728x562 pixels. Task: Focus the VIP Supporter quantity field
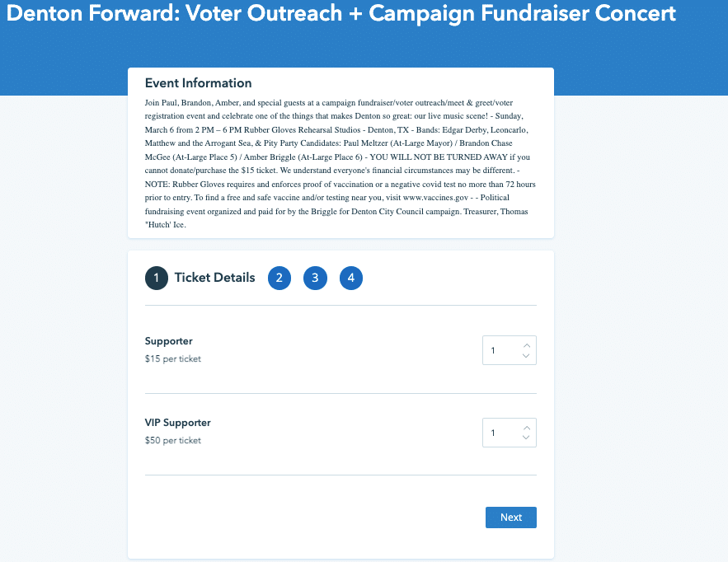(x=500, y=433)
